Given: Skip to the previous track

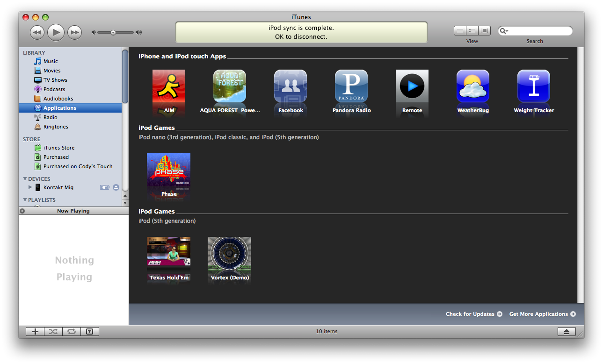Looking at the screenshot, I should point(37,32).
